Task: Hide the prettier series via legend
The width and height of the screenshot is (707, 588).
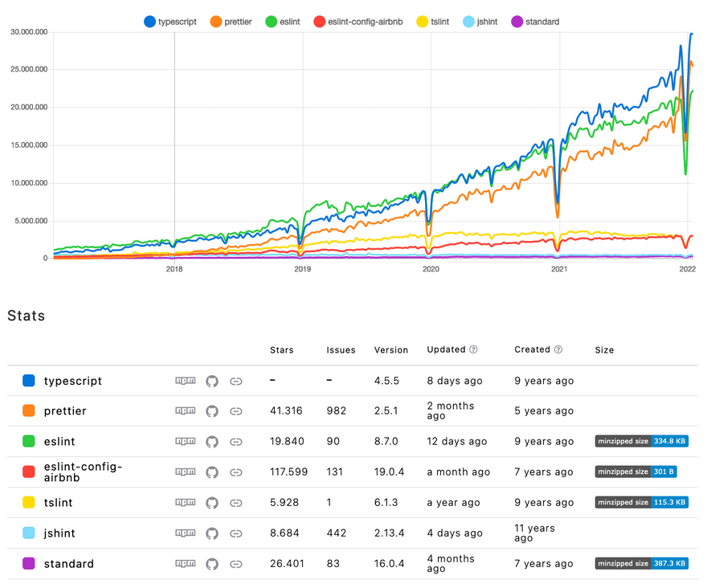Action: click(232, 22)
